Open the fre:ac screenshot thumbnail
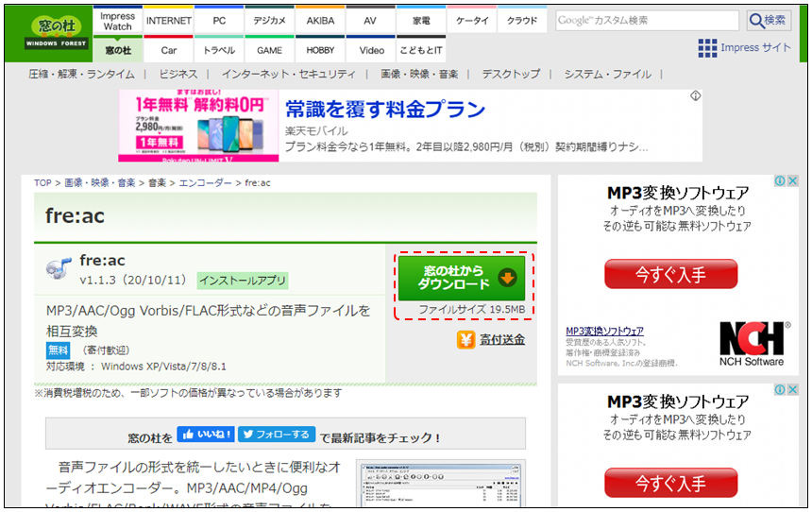The height and width of the screenshot is (512, 812). coord(441,484)
